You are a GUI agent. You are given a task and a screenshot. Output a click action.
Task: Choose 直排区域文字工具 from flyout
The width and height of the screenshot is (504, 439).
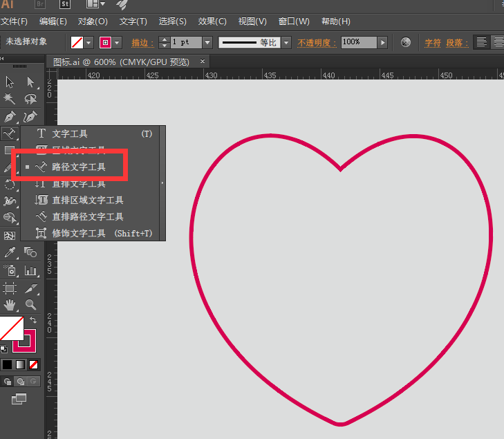91,200
